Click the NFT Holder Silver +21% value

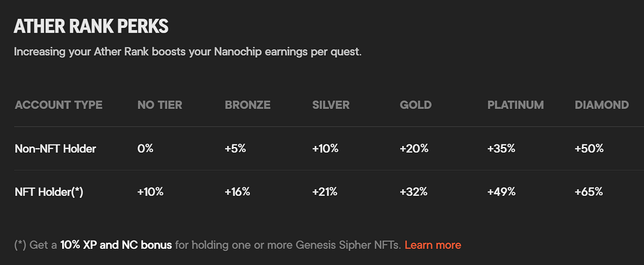[x=325, y=192]
